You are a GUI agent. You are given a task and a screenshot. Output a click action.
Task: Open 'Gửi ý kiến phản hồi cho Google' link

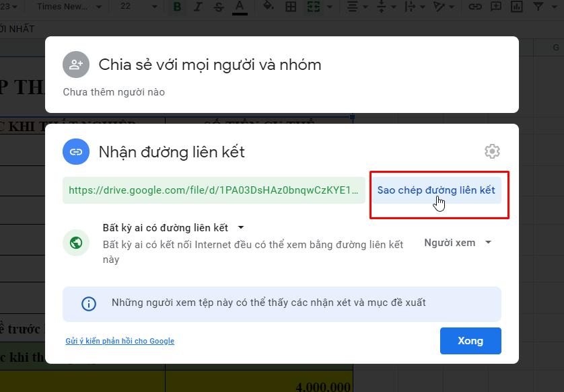120,341
